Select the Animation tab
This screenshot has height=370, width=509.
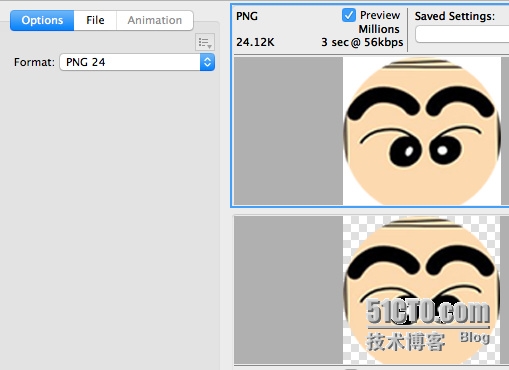pos(155,20)
